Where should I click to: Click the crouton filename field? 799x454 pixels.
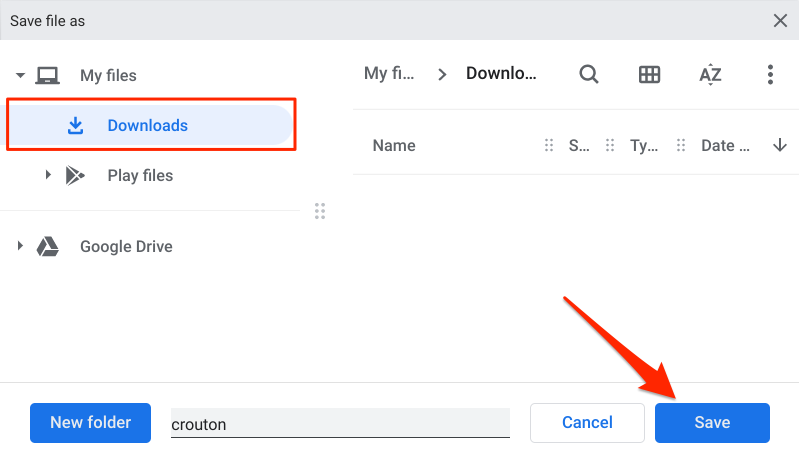tap(340, 424)
